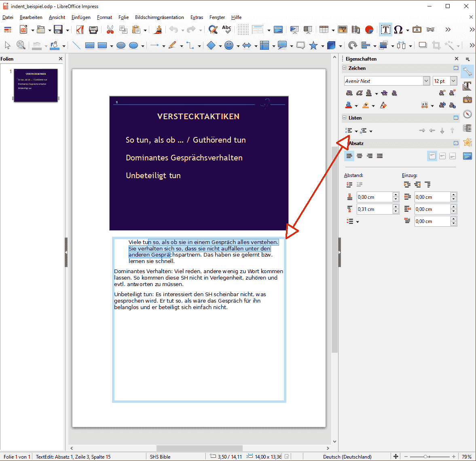
Task: Toggle italic in Zeichen panel
Action: tap(360, 93)
